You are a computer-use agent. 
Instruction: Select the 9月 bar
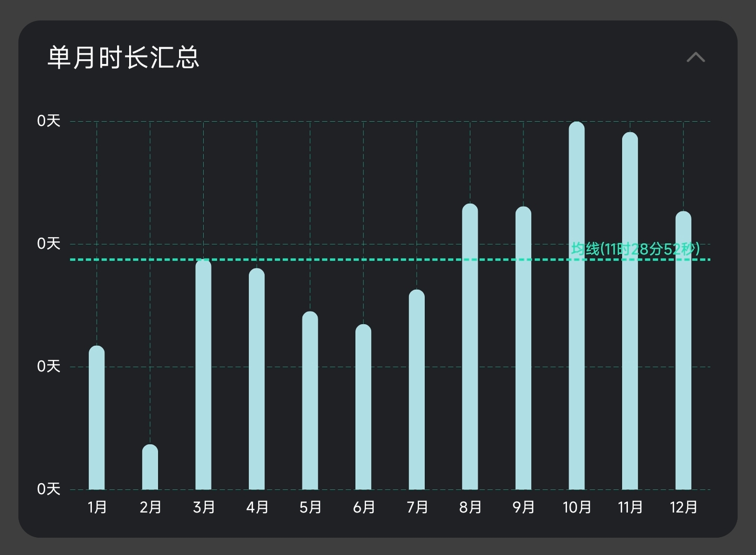(x=523, y=348)
